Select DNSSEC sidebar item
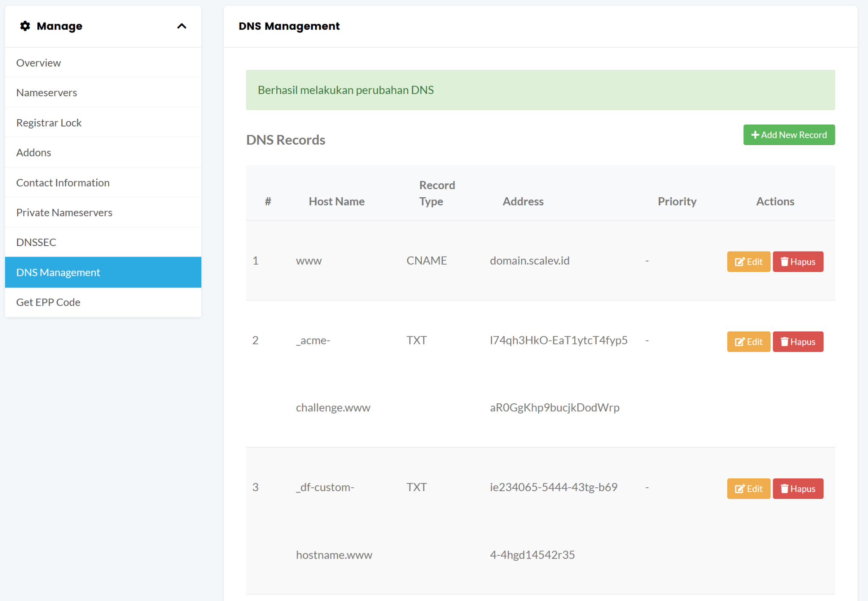This screenshot has height=601, width=868. [103, 242]
